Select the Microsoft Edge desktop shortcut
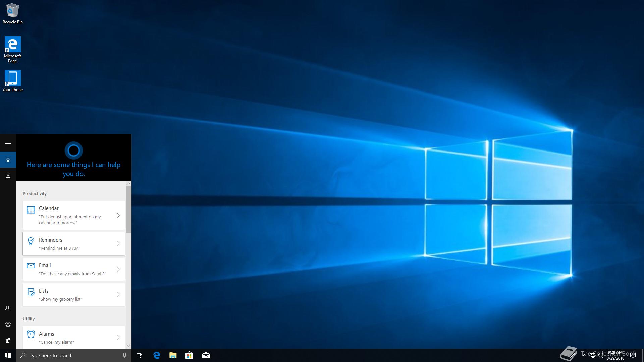Screen dimensions: 644x362 [13, 50]
